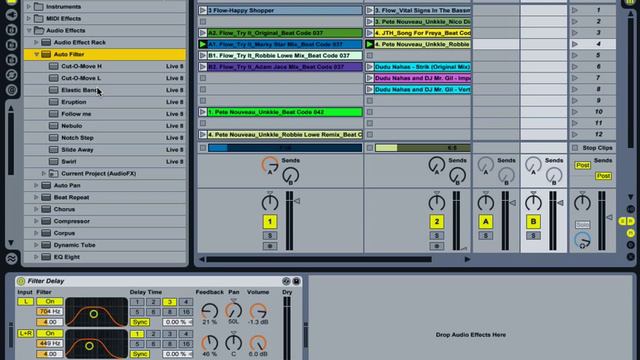Launch clip '3 Flow-Happy Shopper'

tap(203, 10)
